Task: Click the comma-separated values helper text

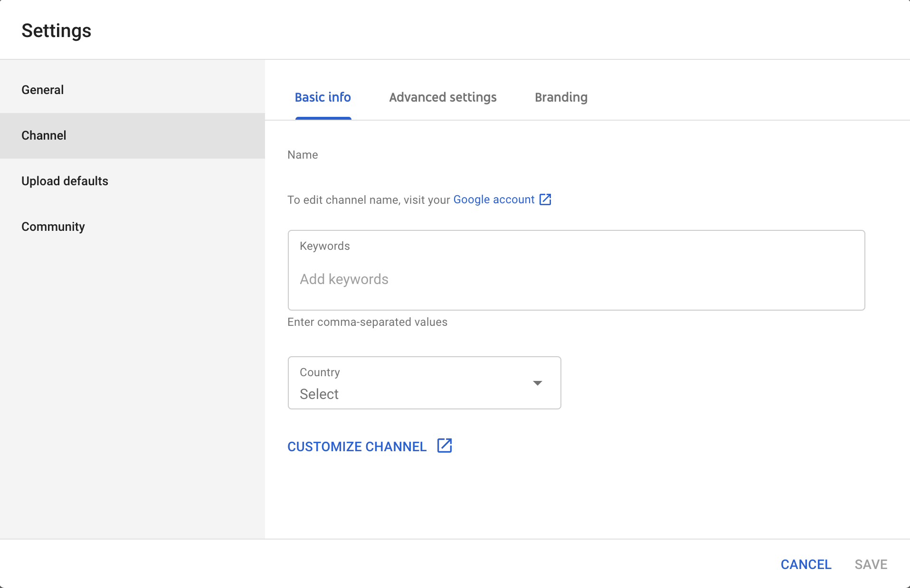Action: tap(367, 322)
